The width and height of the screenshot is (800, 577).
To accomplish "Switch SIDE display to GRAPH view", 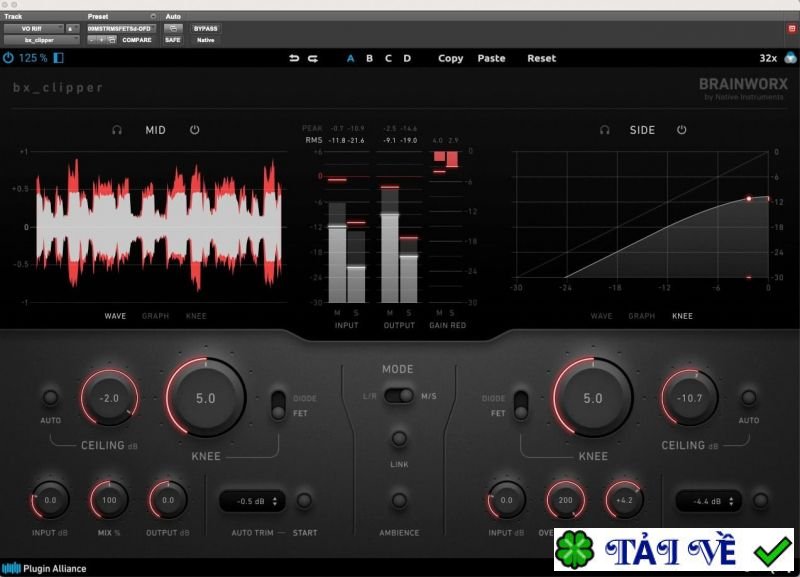I will [x=642, y=316].
